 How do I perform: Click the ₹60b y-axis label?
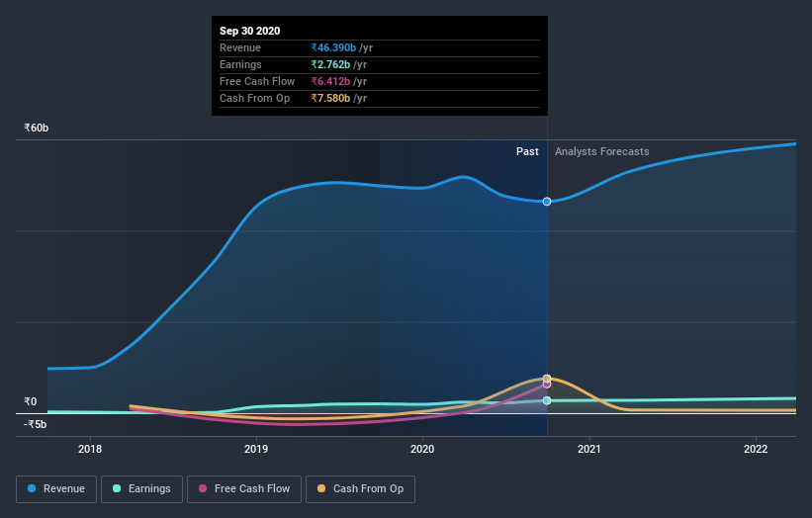(37, 128)
